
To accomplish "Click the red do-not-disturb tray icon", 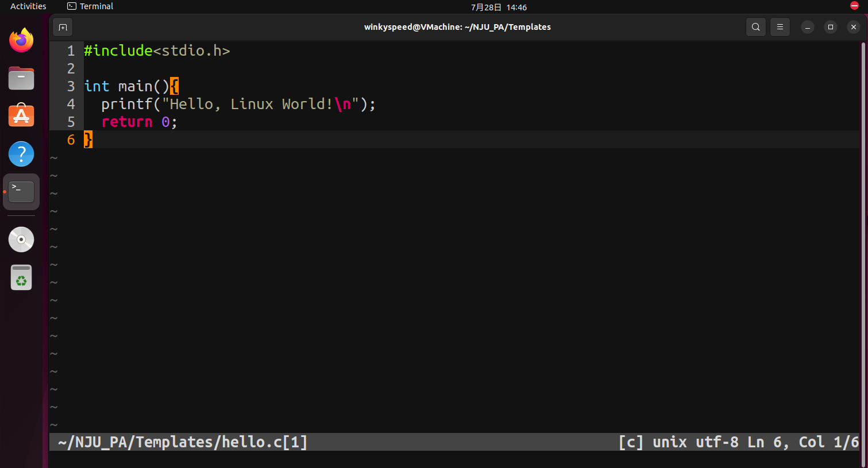I will point(854,6).
